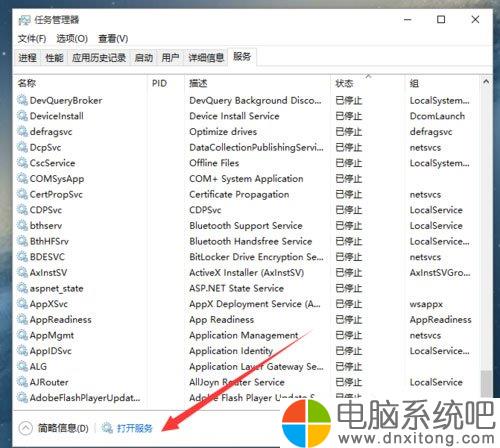Click the vertical scrollbar thumb
Viewport: 500px width, 448px height.
486,383
